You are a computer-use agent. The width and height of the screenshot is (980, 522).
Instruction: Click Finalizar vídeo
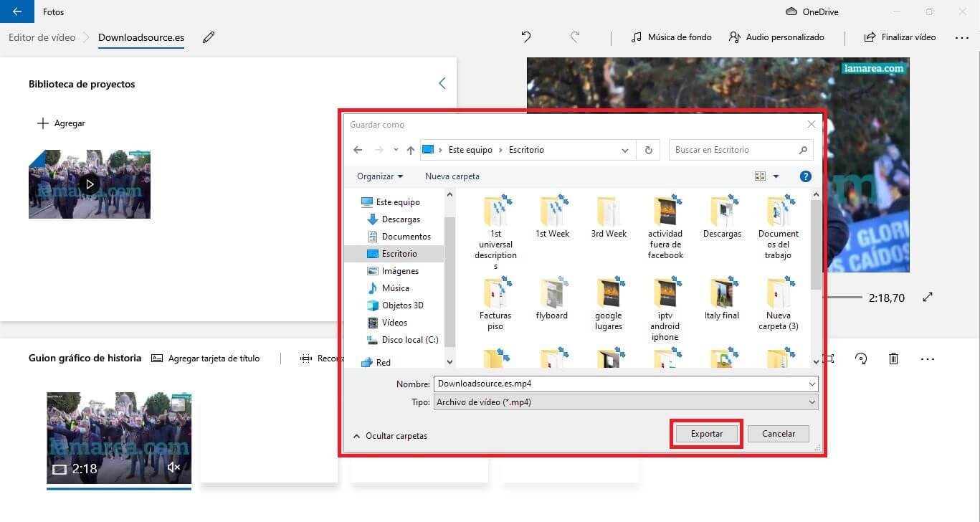coord(900,37)
